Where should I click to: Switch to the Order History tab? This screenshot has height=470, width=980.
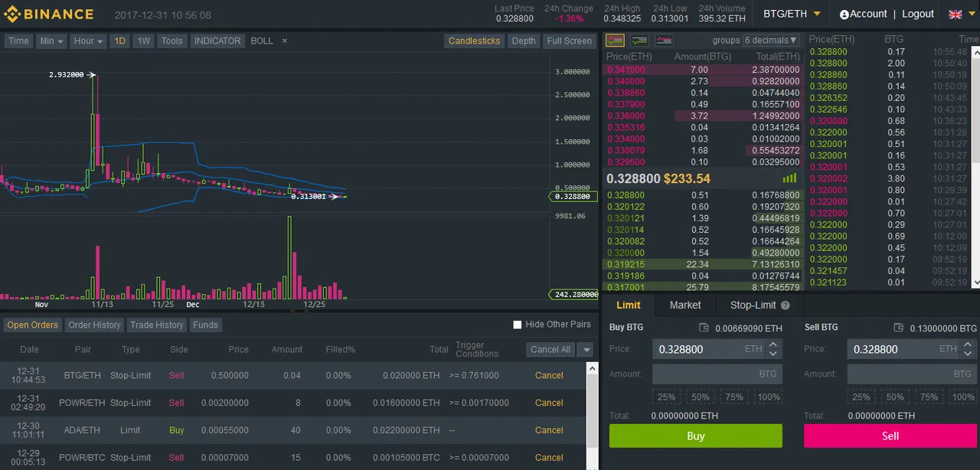(94, 325)
